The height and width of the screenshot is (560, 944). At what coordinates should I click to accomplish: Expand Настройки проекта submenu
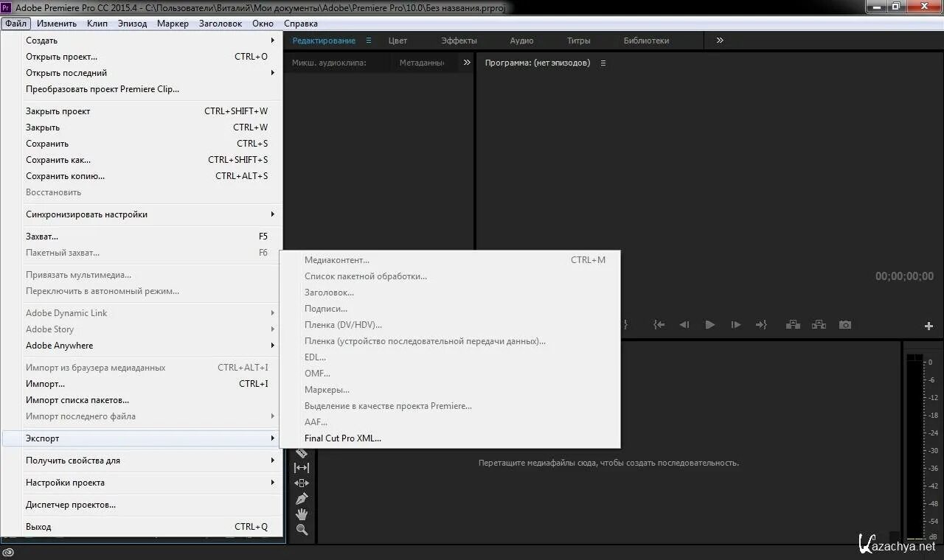272,483
